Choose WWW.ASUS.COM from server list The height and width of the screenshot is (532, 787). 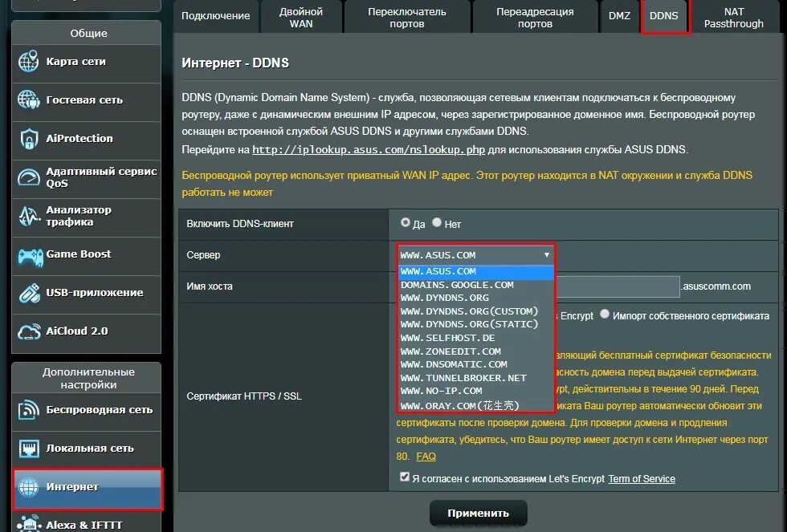[476, 271]
